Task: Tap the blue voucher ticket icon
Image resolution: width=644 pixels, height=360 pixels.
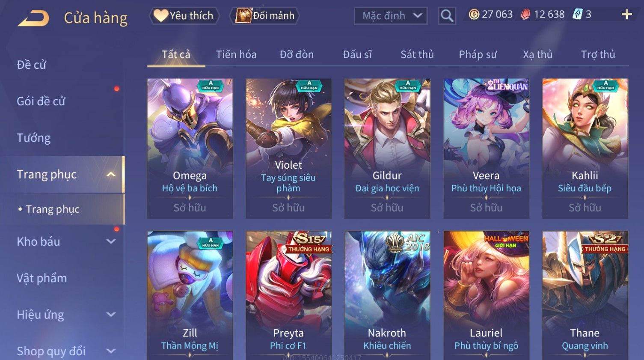Action: pyautogui.click(x=578, y=15)
